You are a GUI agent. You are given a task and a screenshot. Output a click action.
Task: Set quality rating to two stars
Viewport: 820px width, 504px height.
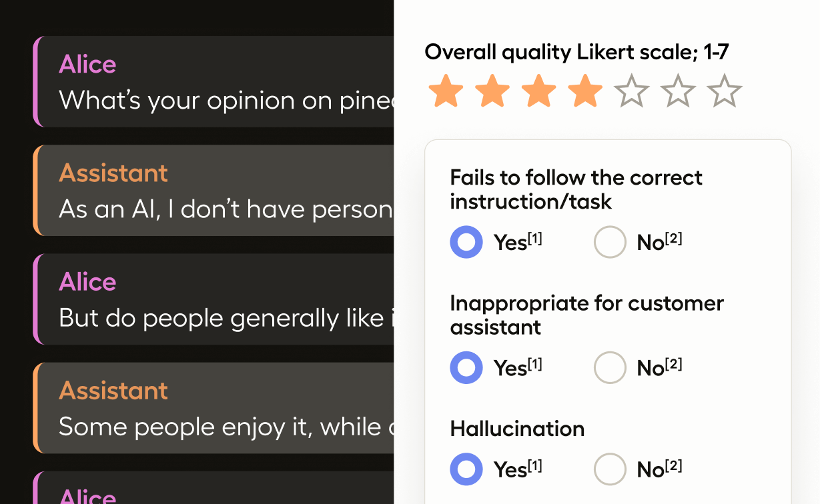(492, 91)
